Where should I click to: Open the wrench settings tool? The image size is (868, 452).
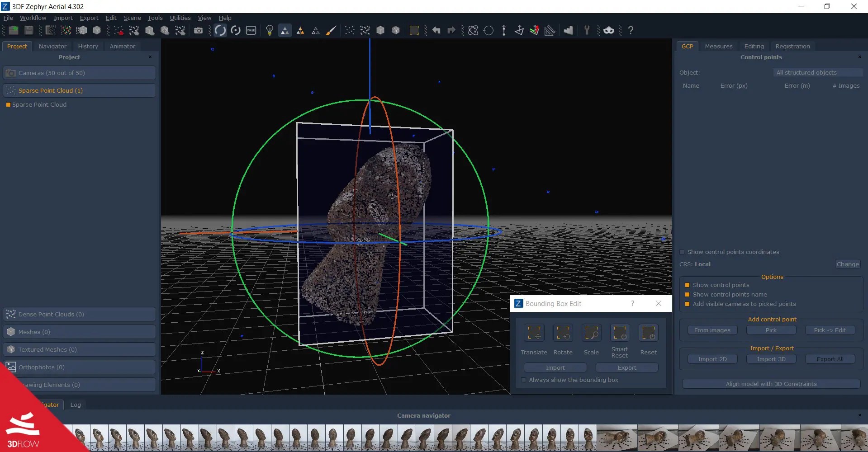tap(587, 30)
